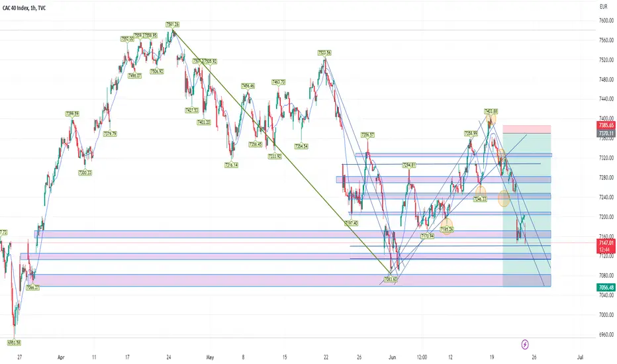Select the 7197.40 pivot low label
Image resolution: width=617 pixels, height=364 pixels.
[352, 223]
